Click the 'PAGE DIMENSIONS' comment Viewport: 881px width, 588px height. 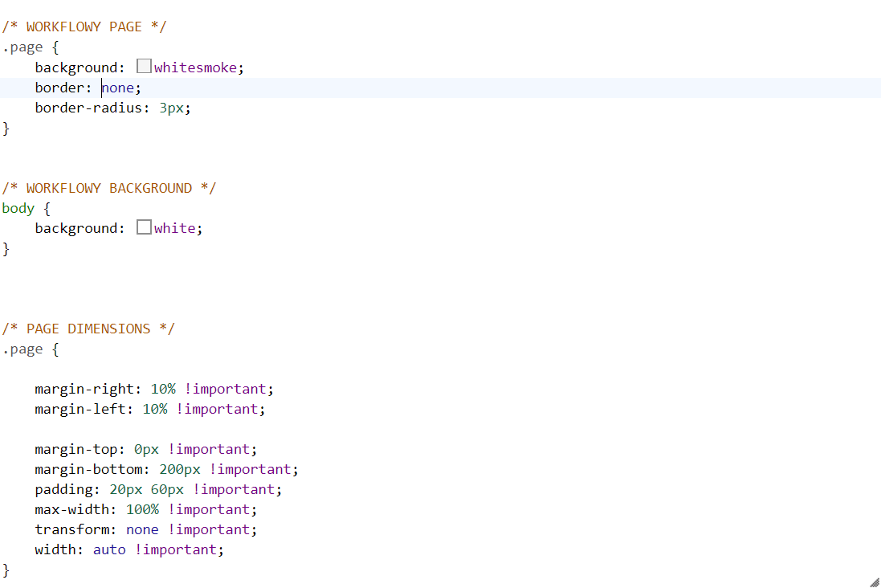click(88, 329)
